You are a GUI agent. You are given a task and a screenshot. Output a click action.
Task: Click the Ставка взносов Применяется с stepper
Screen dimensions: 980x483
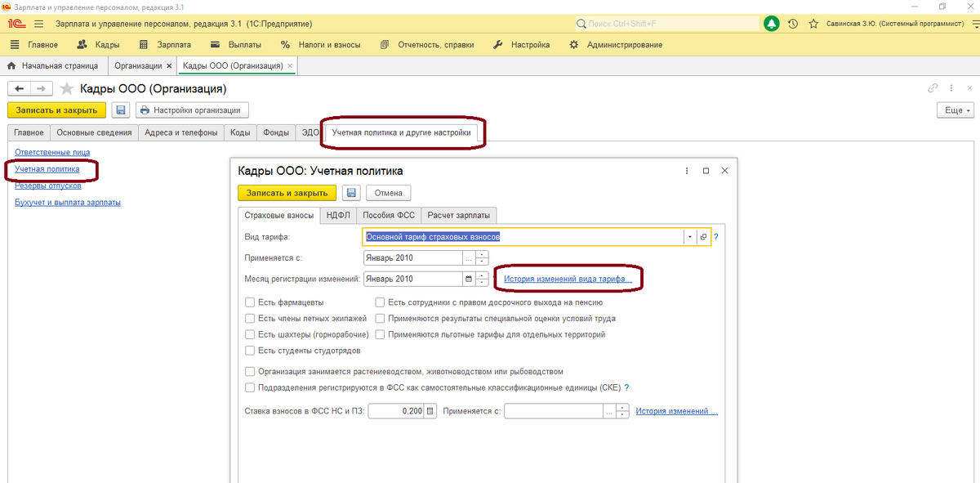[623, 411]
